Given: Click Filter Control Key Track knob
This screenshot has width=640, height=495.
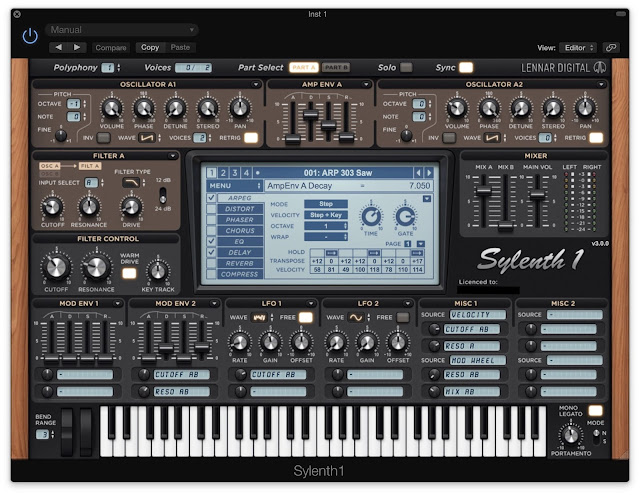Looking at the screenshot, I should [x=158, y=271].
